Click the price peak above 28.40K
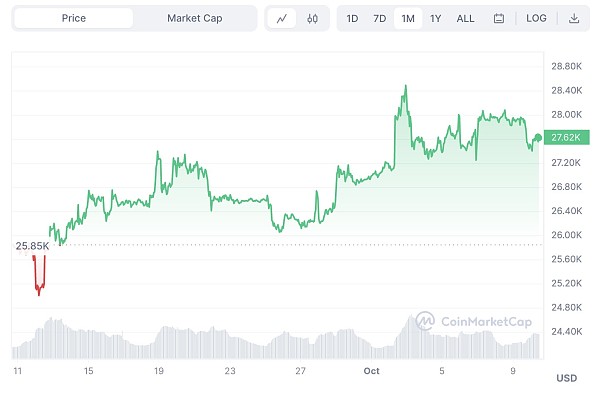This screenshot has height=395, width=600. coord(406,87)
